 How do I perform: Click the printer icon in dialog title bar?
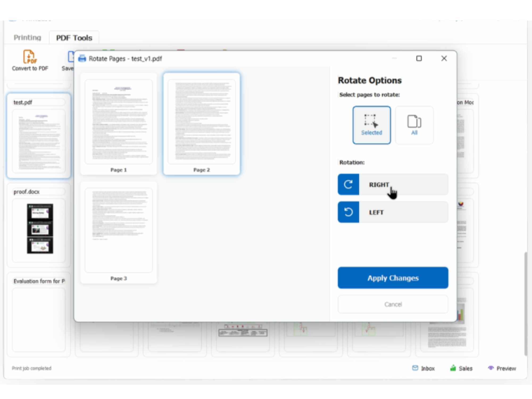(81, 59)
